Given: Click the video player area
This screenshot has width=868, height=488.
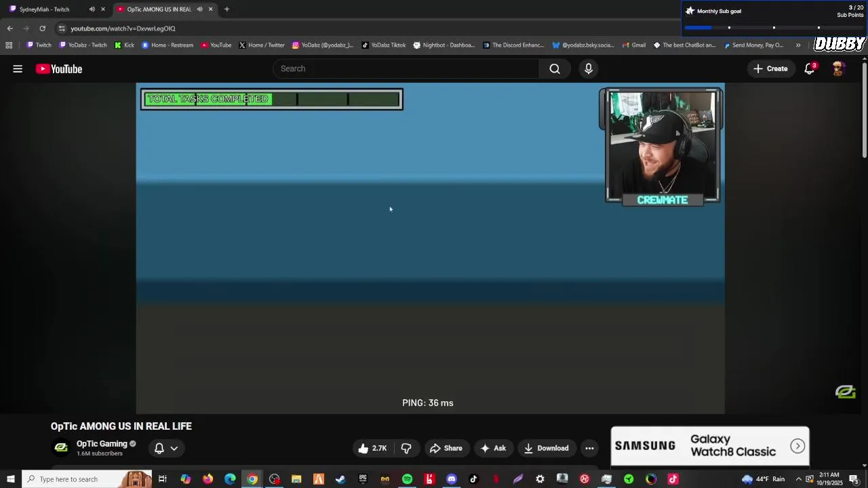Looking at the screenshot, I should point(430,248).
